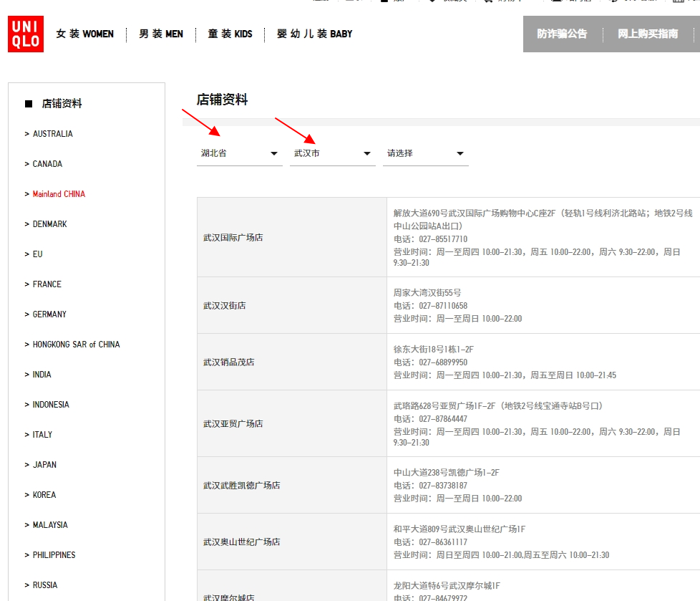The width and height of the screenshot is (700, 601).
Task: Select RUSSIA in the sidebar
Action: click(45, 585)
